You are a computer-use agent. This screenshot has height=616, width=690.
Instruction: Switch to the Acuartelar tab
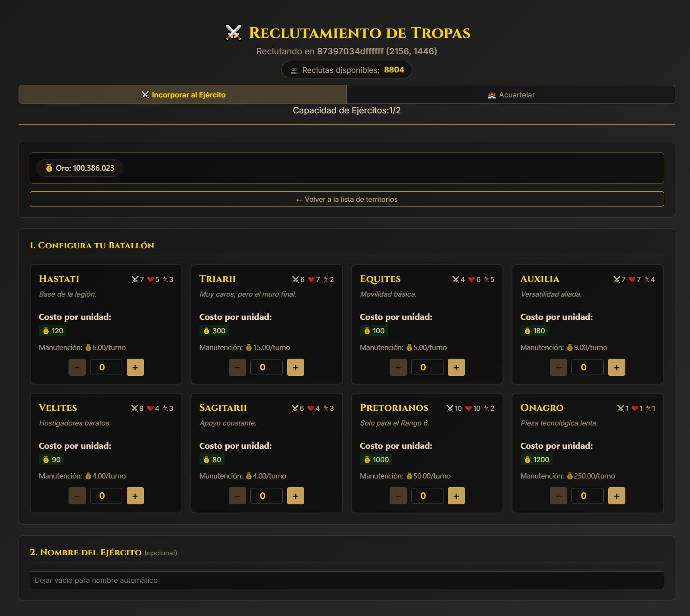tap(511, 94)
